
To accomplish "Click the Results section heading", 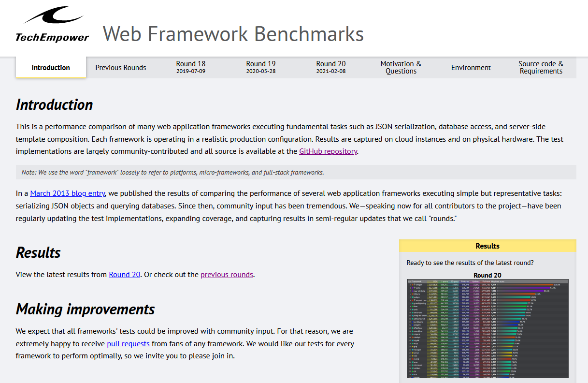I will coord(38,252).
